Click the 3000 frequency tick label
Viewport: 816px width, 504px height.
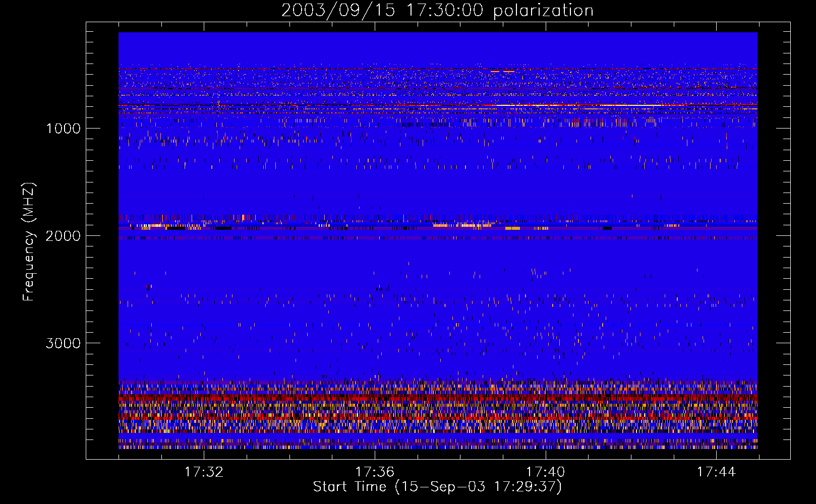click(64, 343)
